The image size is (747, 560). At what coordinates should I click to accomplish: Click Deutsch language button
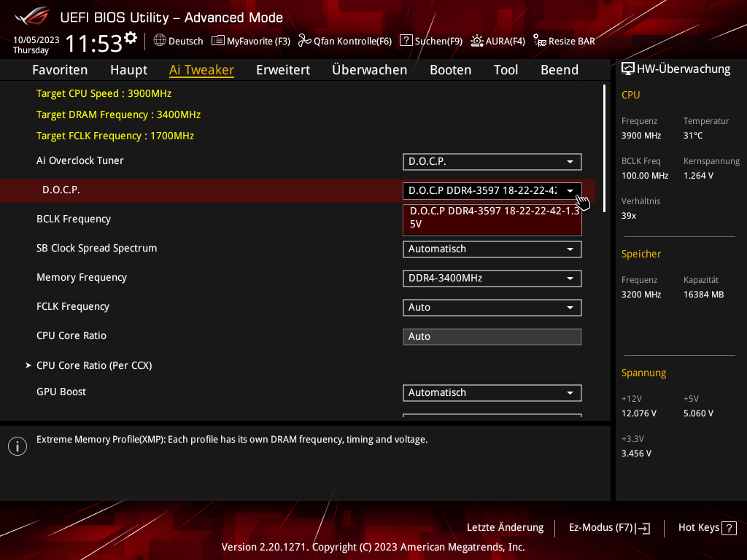click(x=186, y=41)
